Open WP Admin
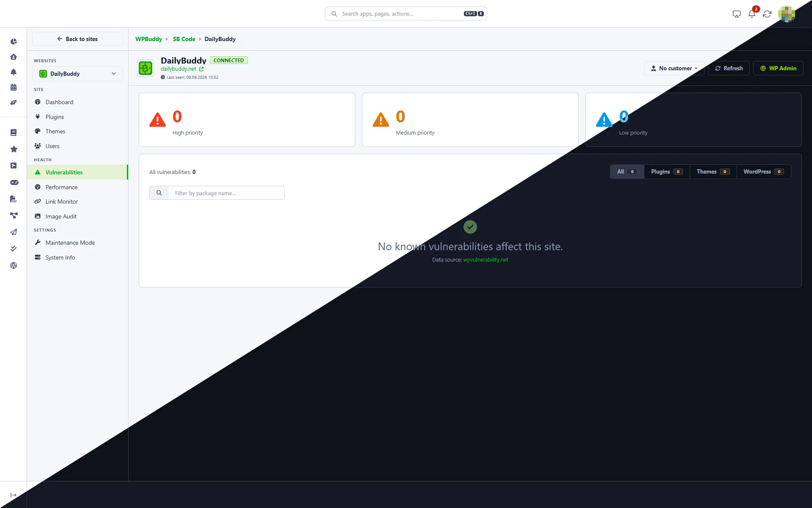This screenshot has height=508, width=812. click(x=778, y=68)
